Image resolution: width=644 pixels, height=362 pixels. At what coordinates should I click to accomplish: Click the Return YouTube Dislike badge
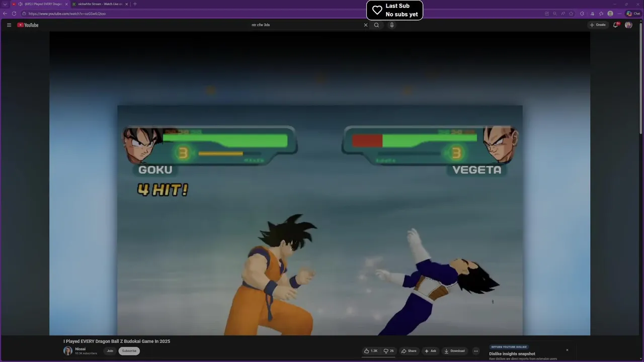pos(509,347)
